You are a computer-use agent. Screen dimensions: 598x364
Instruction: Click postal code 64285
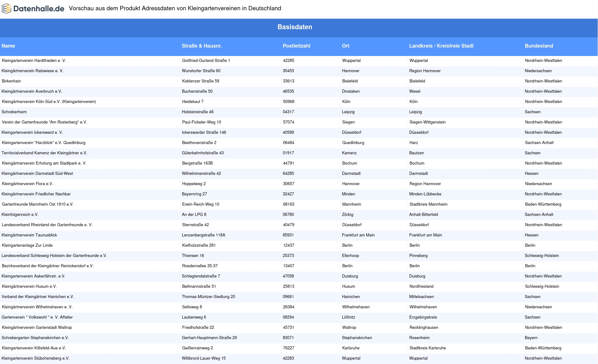(x=288, y=174)
